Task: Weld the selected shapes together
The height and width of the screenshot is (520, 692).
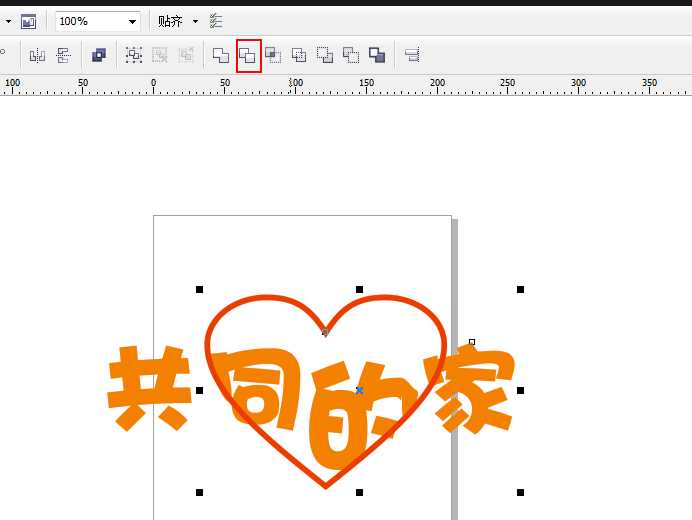Action: coord(221,55)
